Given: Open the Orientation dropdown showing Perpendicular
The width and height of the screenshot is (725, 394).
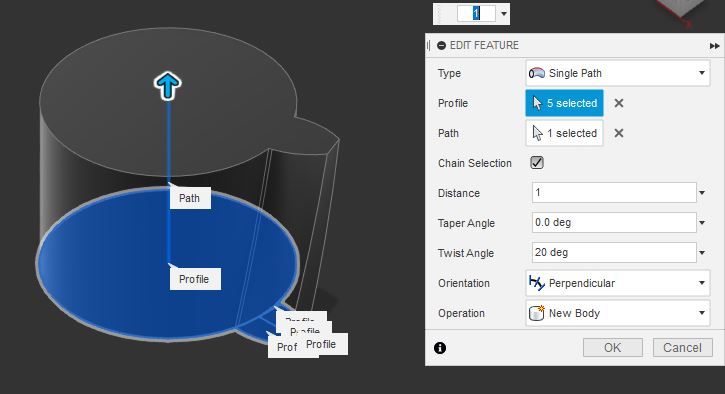Looking at the screenshot, I should [617, 283].
